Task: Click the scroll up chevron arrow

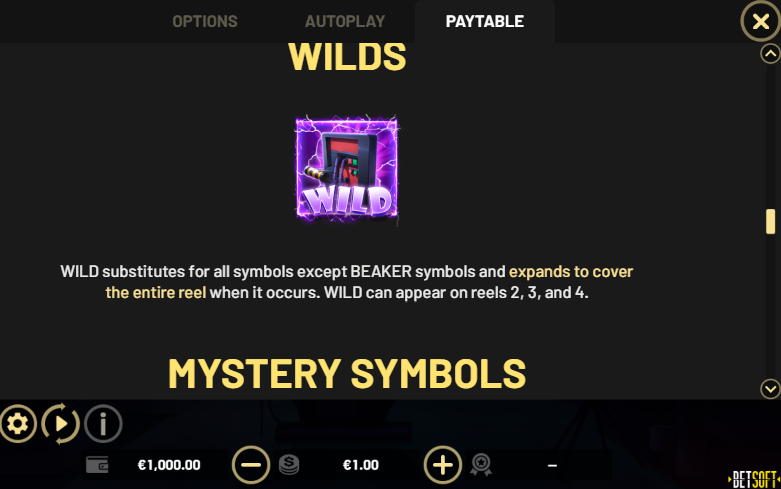Action: 771,53
